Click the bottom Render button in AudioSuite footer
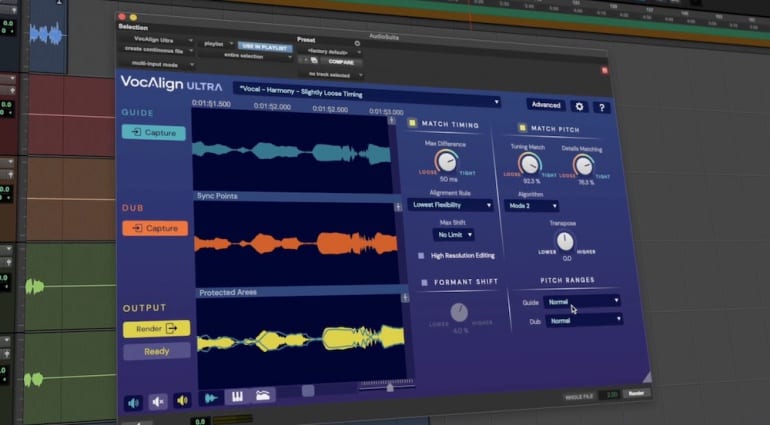This screenshot has height=425, width=770. pyautogui.click(x=636, y=393)
